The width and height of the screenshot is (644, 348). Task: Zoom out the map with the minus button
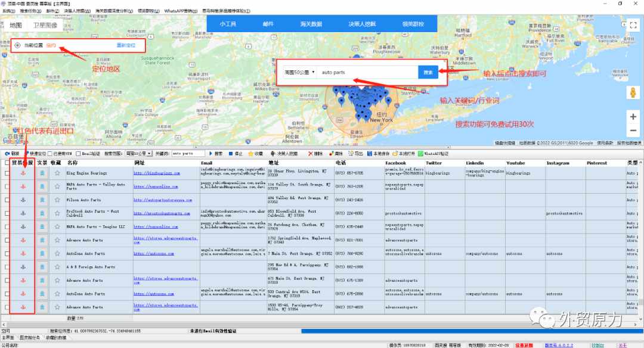coord(633,130)
